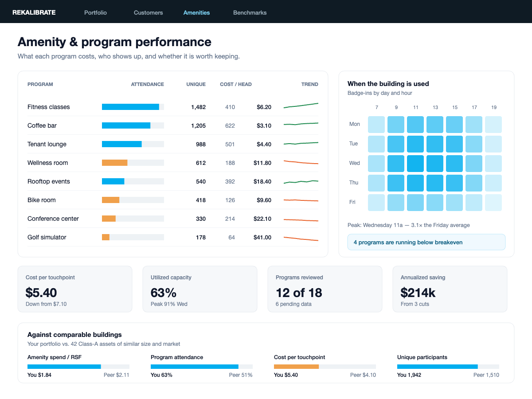
Task: Click the Fitness classes attendance bar
Action: pyautogui.click(x=133, y=107)
